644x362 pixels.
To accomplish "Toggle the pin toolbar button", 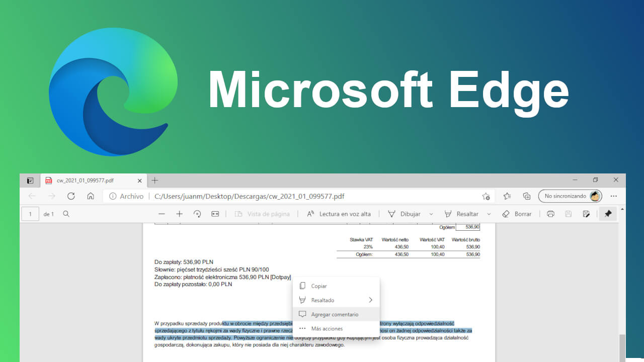I will point(608,214).
